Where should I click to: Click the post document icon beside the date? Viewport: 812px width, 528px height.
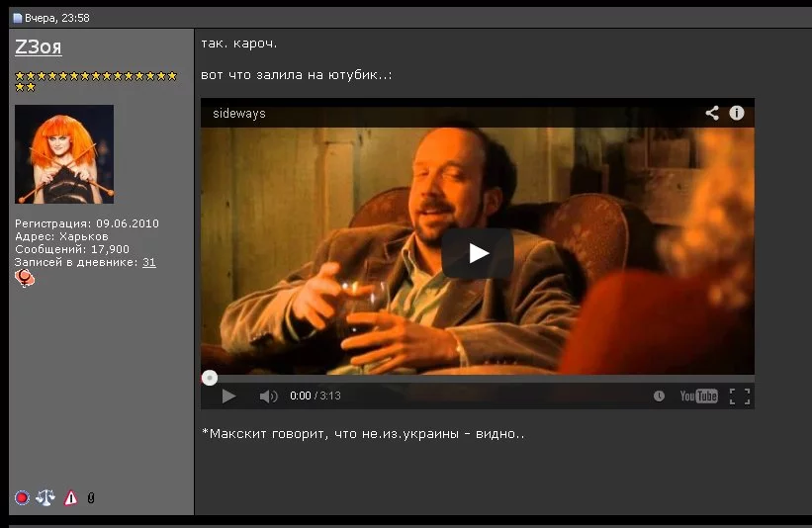tap(18, 18)
